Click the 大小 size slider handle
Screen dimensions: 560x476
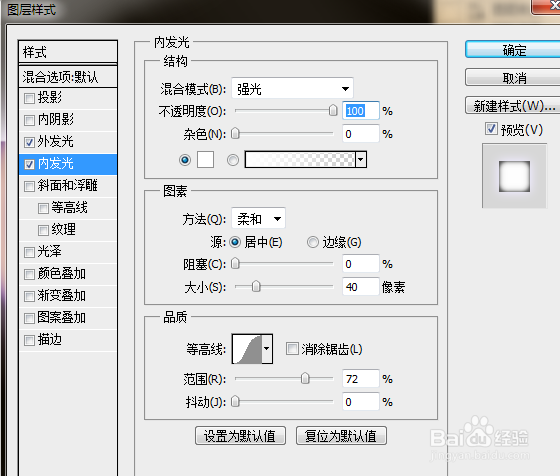point(256,286)
